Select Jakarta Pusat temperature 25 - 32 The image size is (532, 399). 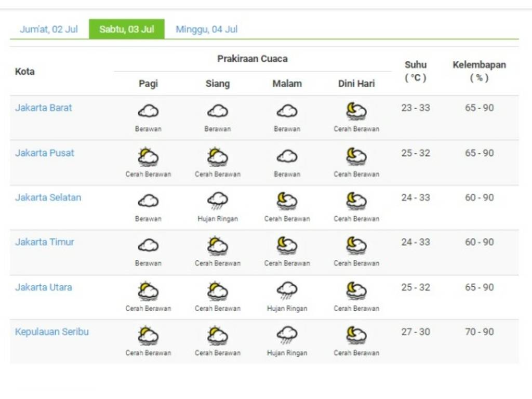416,153
